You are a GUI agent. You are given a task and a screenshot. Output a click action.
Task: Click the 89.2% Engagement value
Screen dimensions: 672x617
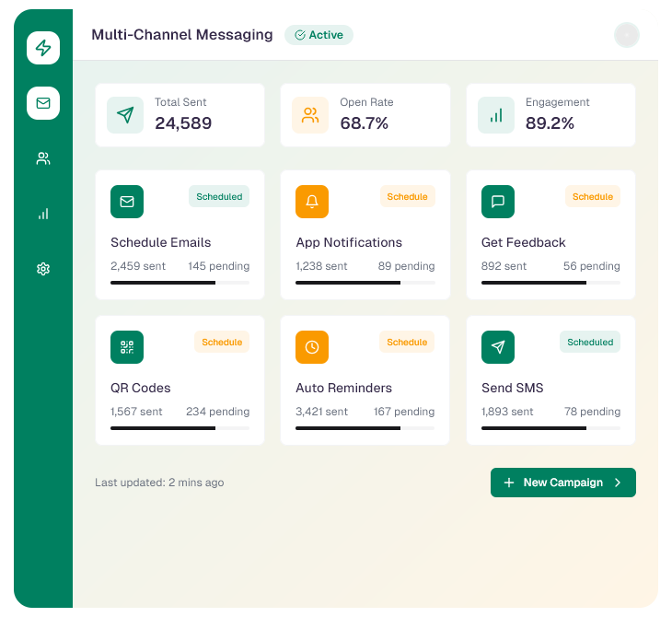tap(550, 123)
